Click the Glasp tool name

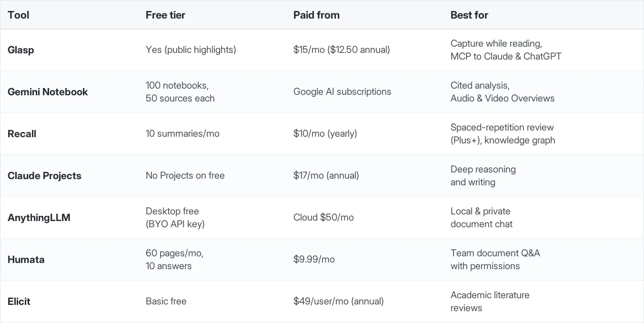[20, 50]
